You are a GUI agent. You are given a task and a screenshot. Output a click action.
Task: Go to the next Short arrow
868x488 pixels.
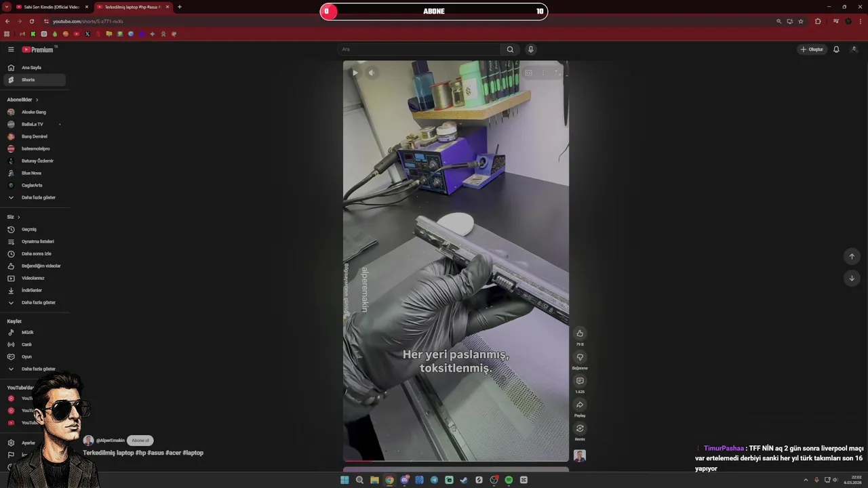852,278
